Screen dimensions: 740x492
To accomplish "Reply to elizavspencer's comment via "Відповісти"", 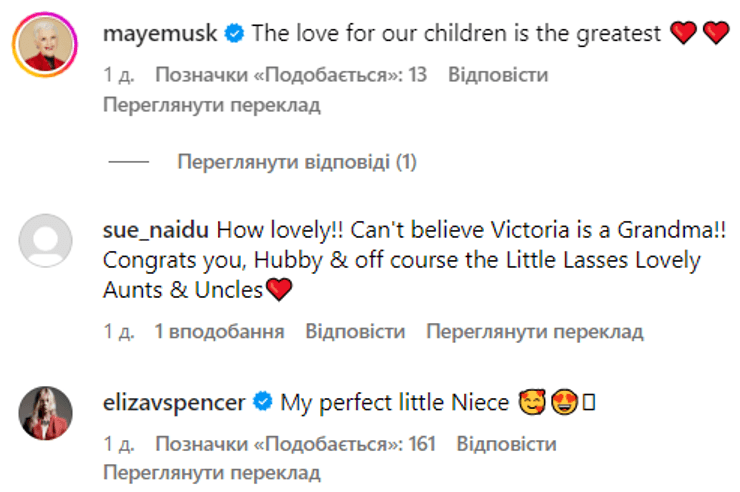I will click(x=506, y=444).
